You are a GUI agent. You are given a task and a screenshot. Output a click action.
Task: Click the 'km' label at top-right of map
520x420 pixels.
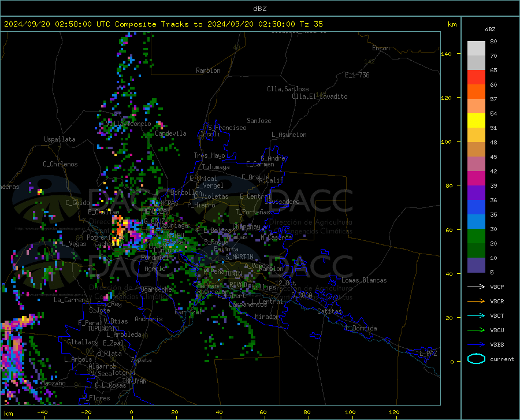(x=452, y=24)
